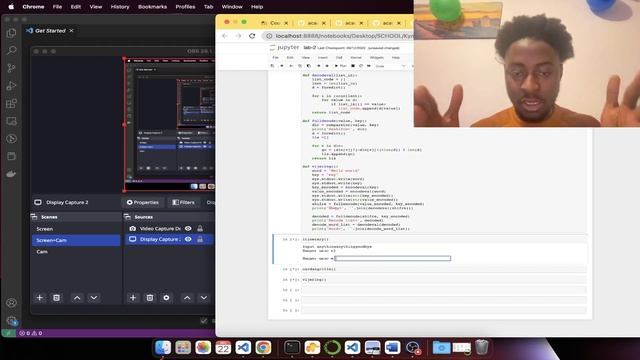Open Finder from the Dock
The image size is (640, 360).
(x=163, y=347)
